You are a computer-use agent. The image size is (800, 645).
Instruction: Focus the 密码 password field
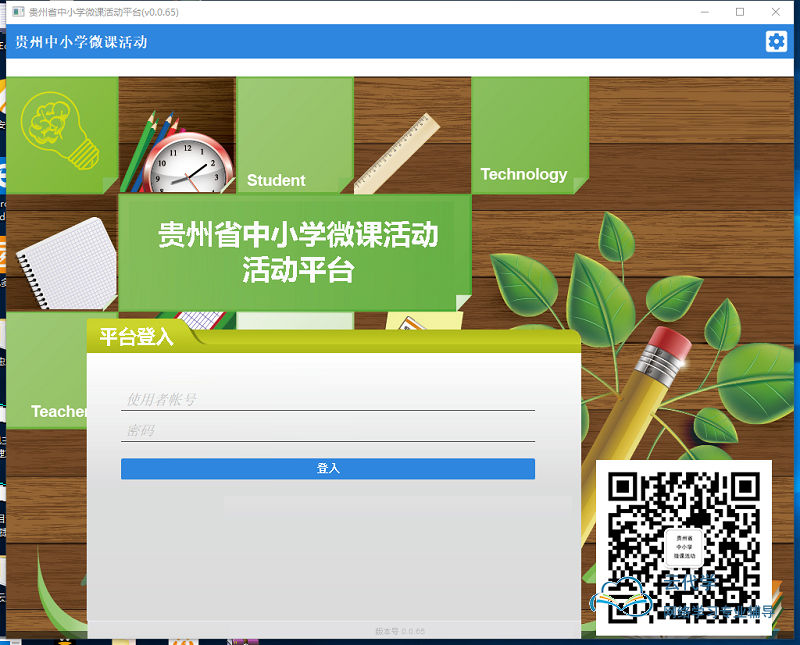(x=328, y=431)
